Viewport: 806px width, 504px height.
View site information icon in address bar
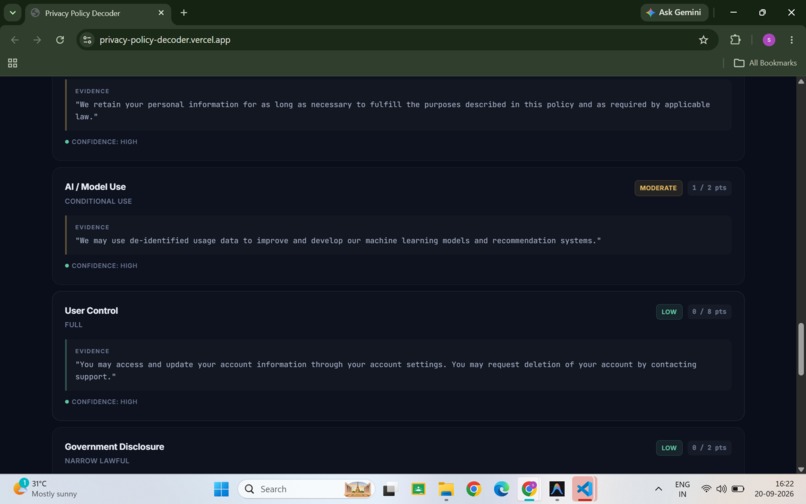tap(87, 40)
